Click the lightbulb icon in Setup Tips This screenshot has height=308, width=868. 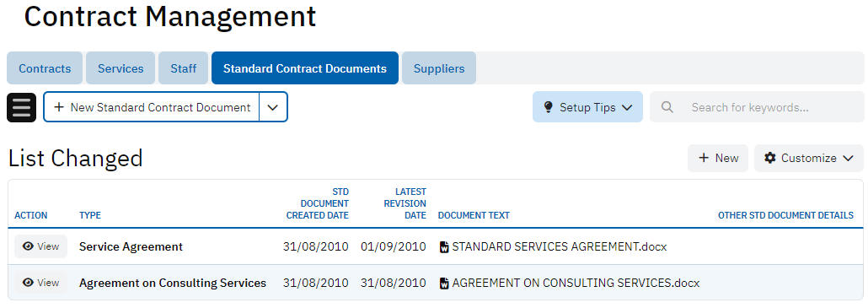coord(548,107)
